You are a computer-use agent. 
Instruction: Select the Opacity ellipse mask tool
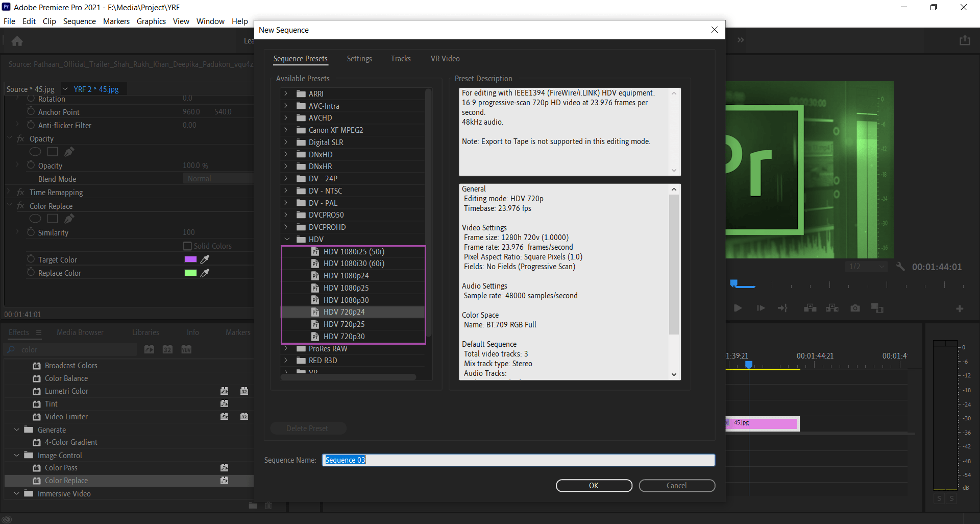pyautogui.click(x=35, y=152)
